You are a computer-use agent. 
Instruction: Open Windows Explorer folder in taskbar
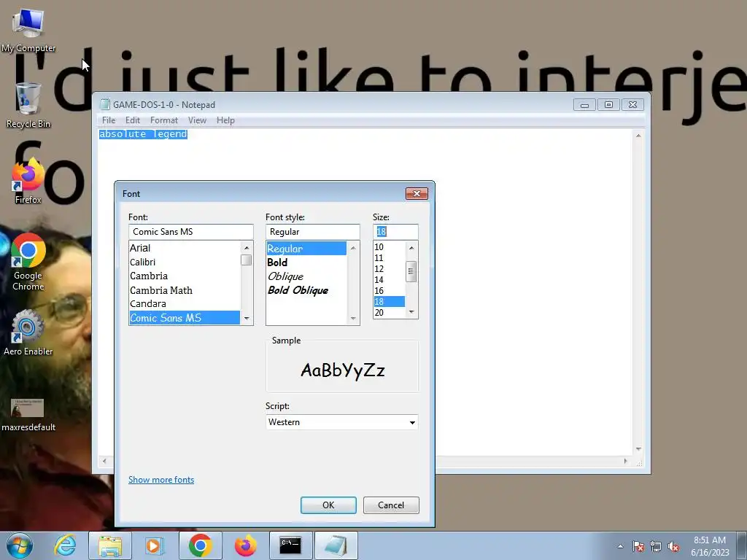pos(110,545)
